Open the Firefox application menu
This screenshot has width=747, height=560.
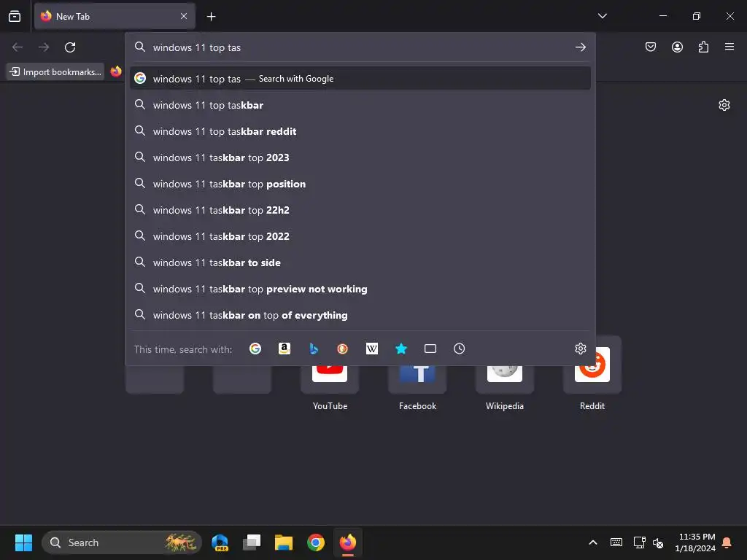(x=729, y=47)
